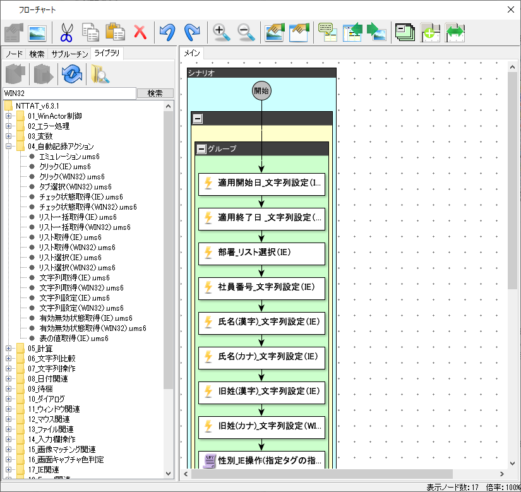Select the 社員番号_文字列設定(IE) node
This screenshot has height=492, width=521.
(261, 288)
